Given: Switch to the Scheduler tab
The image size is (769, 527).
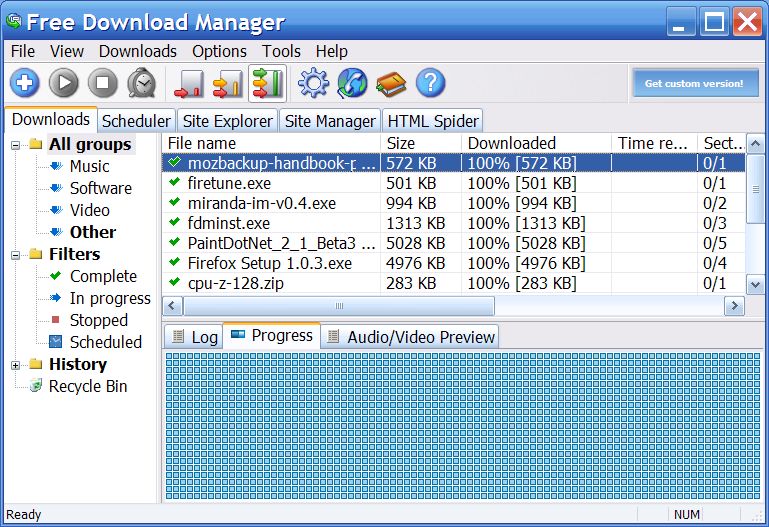Looking at the screenshot, I should coord(136,121).
